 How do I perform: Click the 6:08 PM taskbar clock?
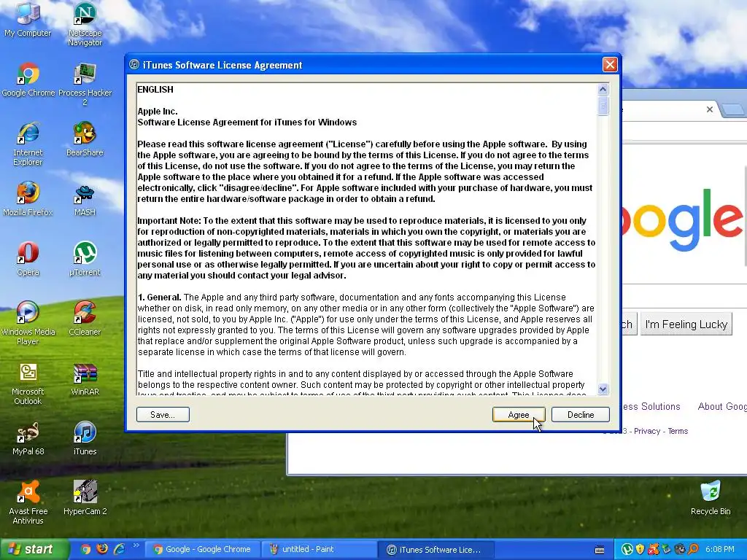[x=719, y=549]
